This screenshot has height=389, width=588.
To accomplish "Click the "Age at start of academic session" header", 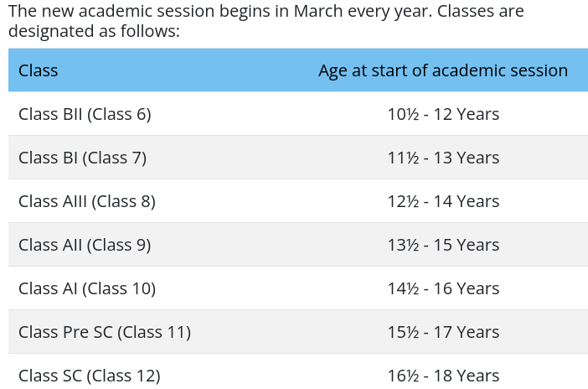I will pos(442,70).
